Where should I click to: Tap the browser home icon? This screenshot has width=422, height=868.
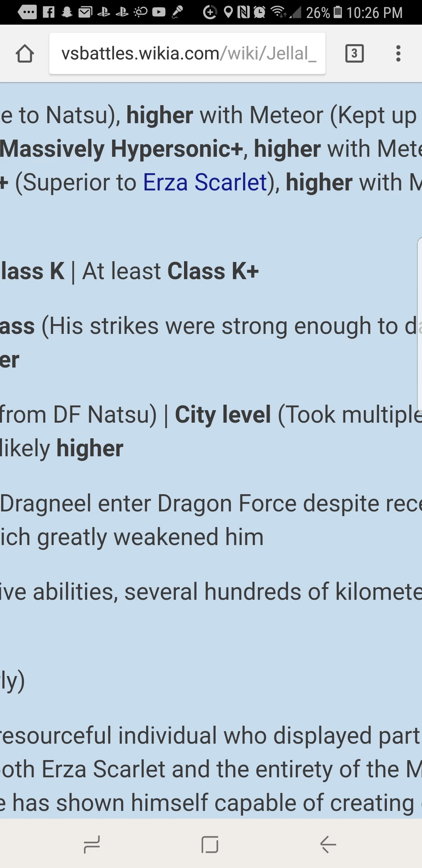coord(25,54)
